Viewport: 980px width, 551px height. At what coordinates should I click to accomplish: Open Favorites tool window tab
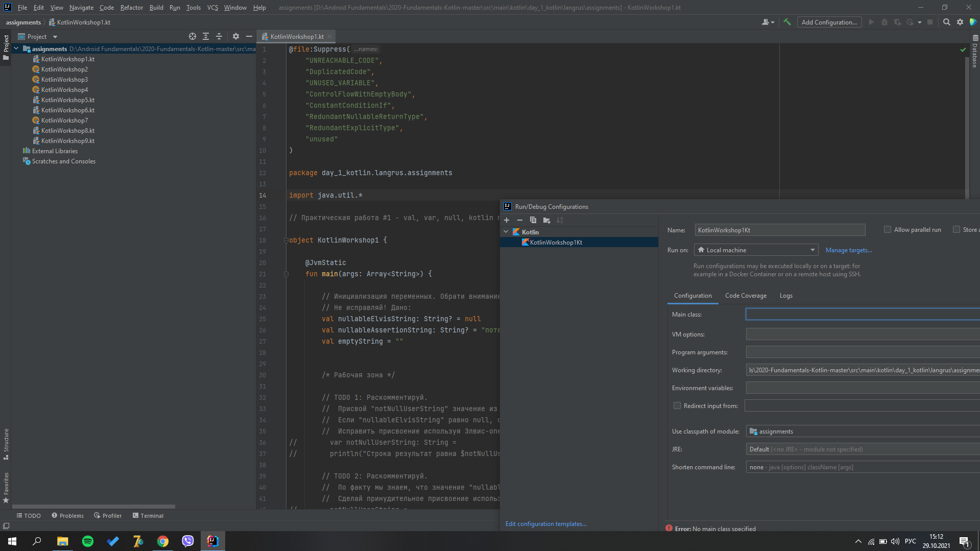6,488
